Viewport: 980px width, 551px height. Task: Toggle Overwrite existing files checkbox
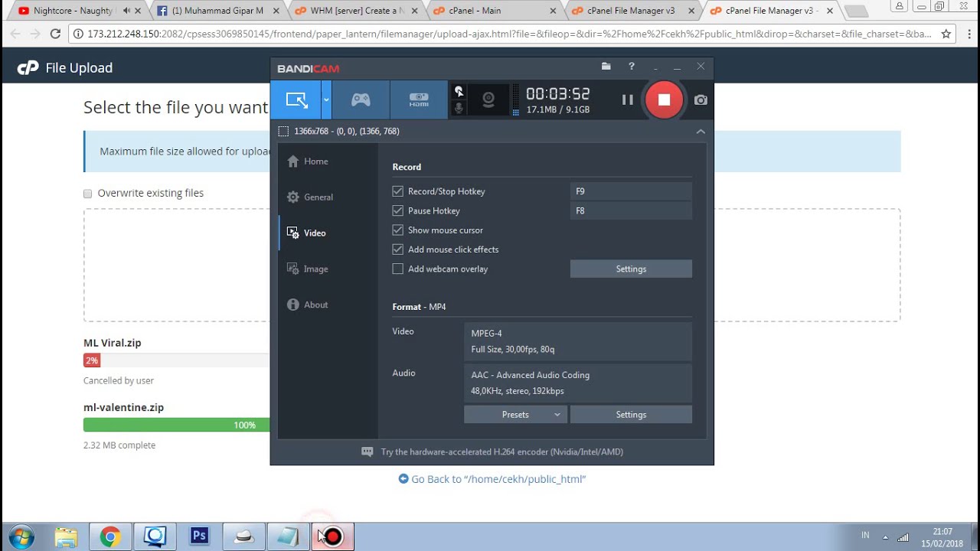tap(87, 194)
